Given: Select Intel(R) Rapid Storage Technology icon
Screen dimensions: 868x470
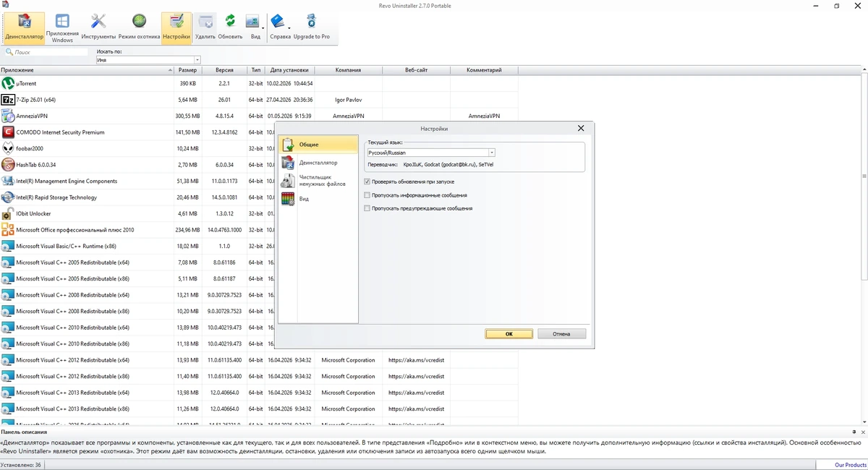Looking at the screenshot, I should click(x=8, y=197).
